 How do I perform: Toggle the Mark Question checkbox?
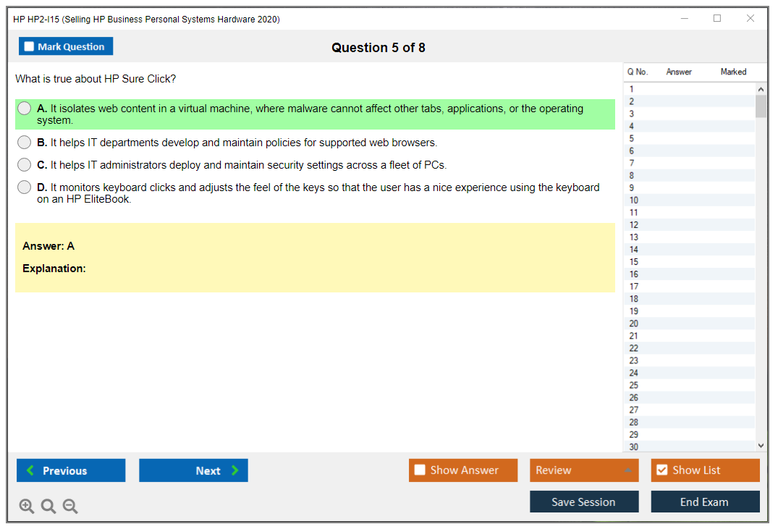tap(30, 47)
